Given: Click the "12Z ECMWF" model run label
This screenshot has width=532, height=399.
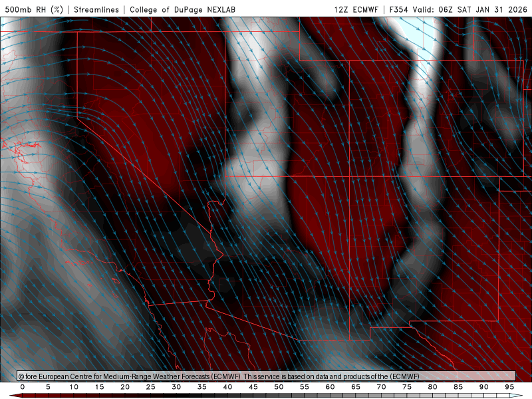Looking at the screenshot, I should click(x=356, y=9).
